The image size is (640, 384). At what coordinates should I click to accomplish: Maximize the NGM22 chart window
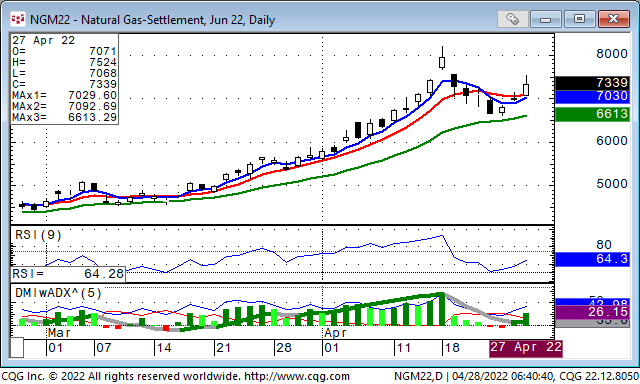point(579,19)
